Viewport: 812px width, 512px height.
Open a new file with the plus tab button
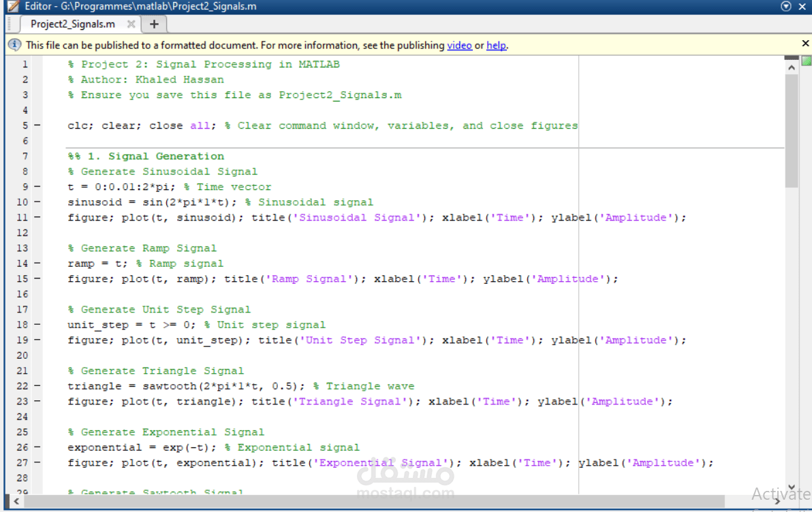coord(154,23)
